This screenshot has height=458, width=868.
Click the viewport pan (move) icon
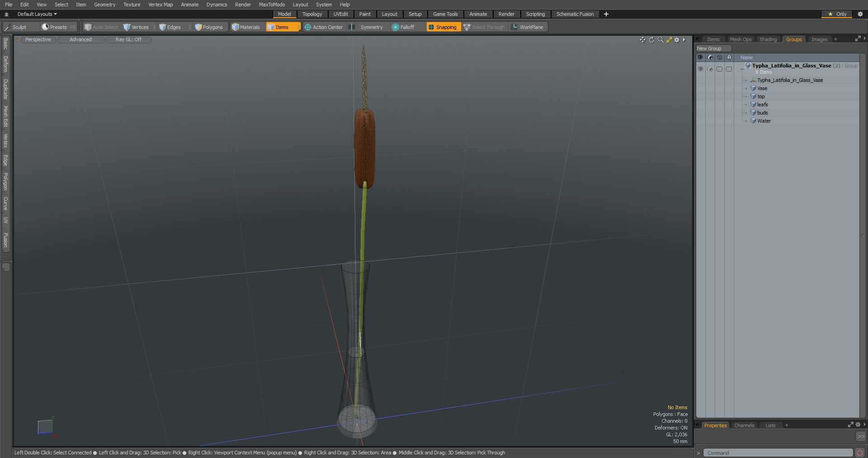click(642, 40)
